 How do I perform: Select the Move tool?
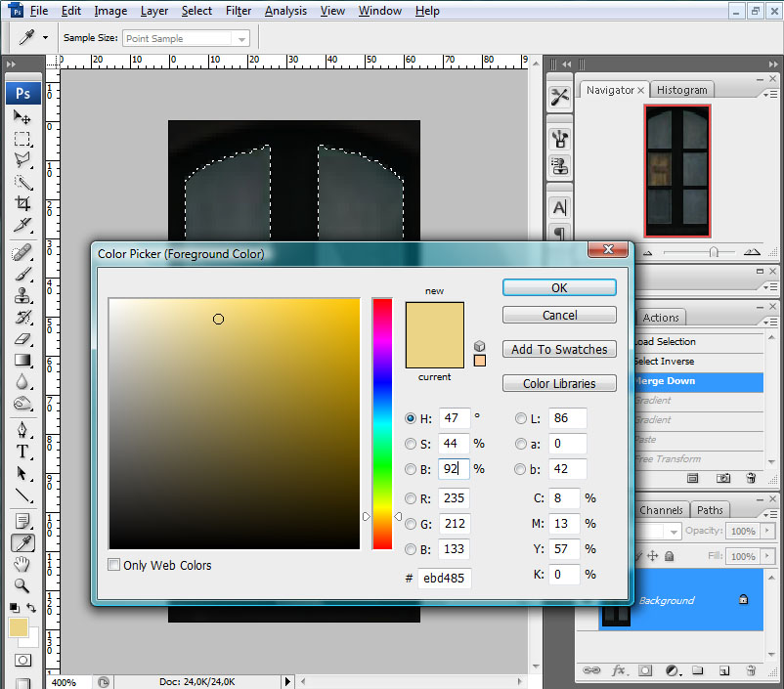[22, 117]
